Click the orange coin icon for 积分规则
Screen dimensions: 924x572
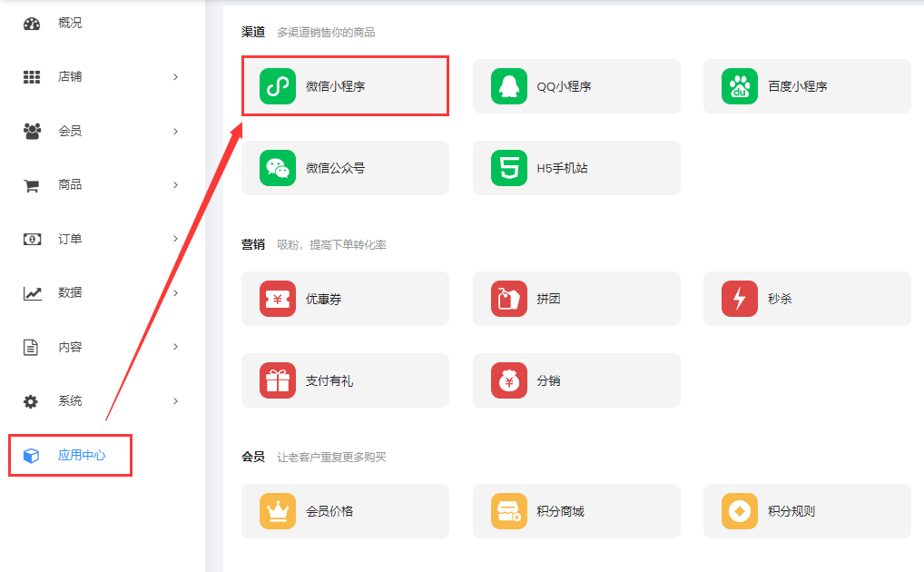pyautogui.click(x=740, y=511)
